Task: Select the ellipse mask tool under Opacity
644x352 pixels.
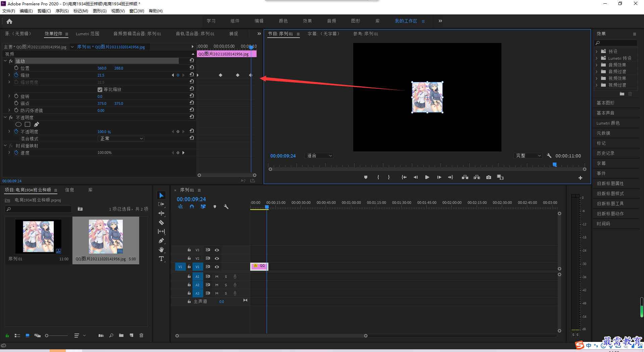Action: point(18,125)
